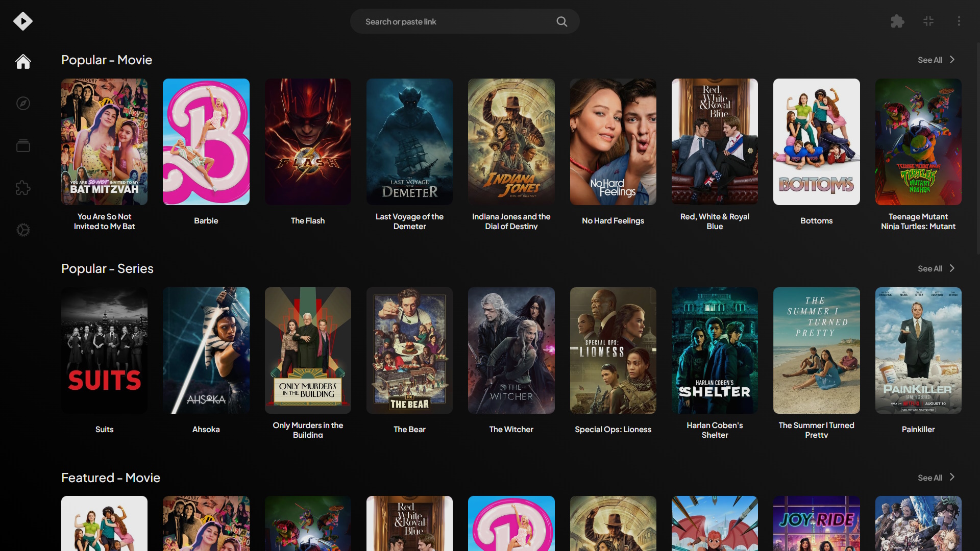Click the vertical scrollbar on right edge
The width and height of the screenshot is (980, 551).
point(977,148)
